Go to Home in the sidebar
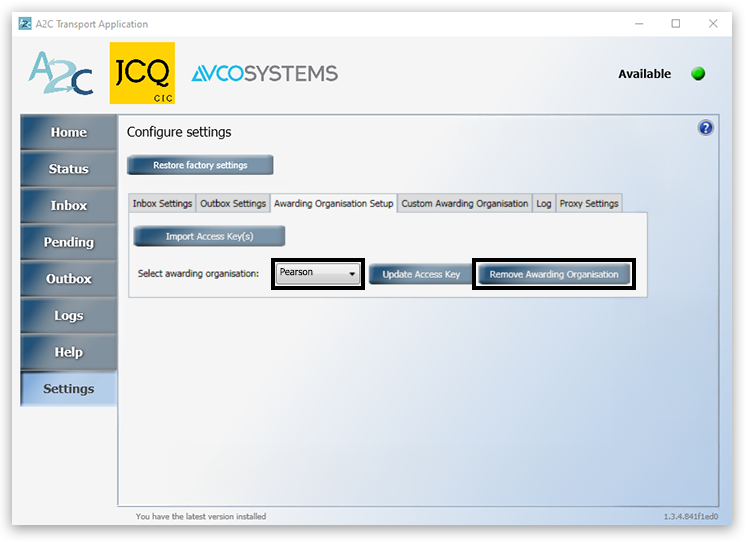 point(69,133)
